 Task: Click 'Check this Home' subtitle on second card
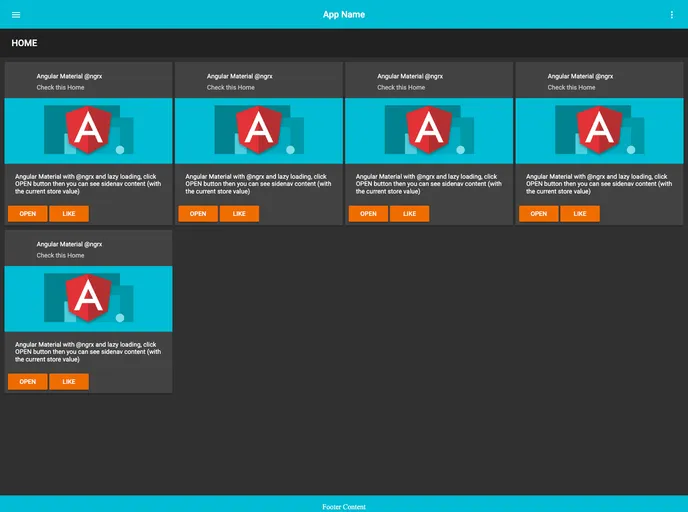(230, 87)
